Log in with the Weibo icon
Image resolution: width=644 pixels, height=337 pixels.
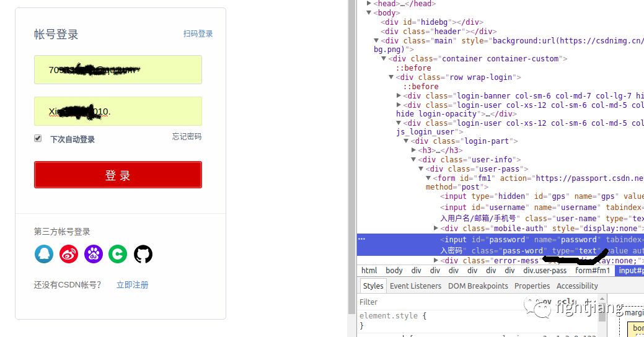pyautogui.click(x=69, y=254)
